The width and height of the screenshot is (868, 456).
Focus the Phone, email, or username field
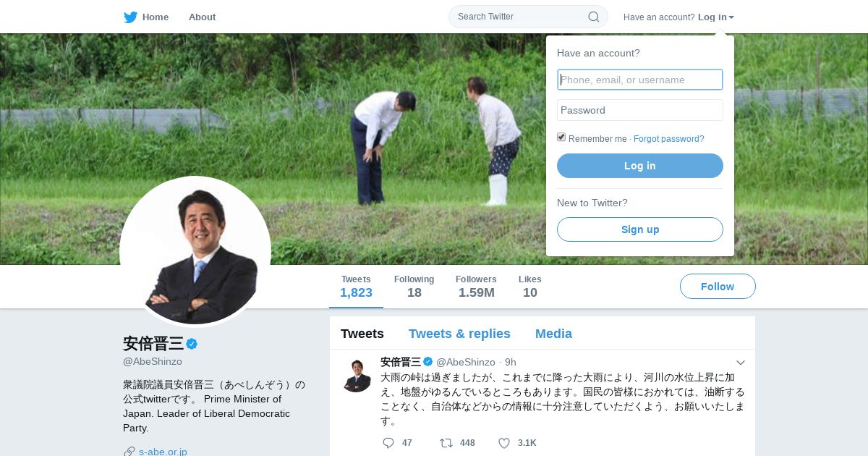pyautogui.click(x=640, y=80)
